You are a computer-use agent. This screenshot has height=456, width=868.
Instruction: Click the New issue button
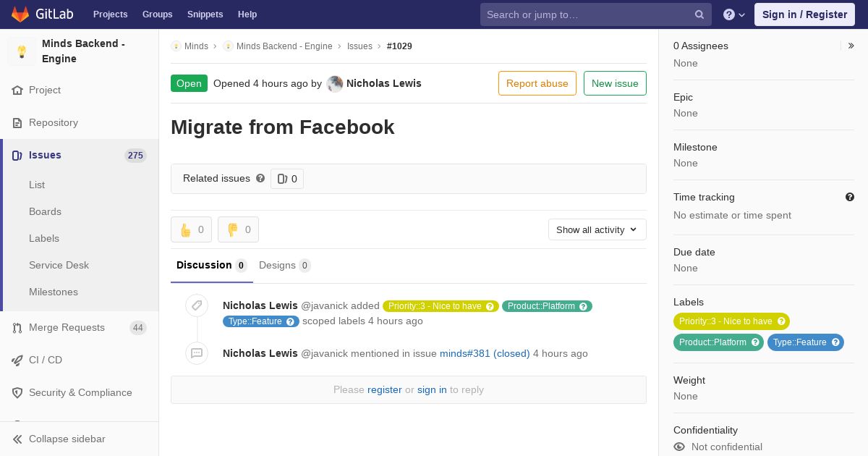(615, 83)
